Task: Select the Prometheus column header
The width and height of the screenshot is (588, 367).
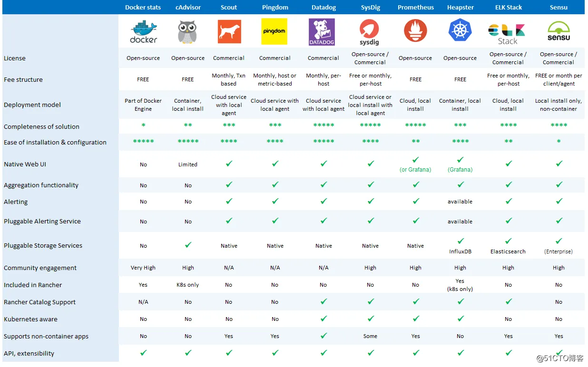Action: [x=416, y=7]
